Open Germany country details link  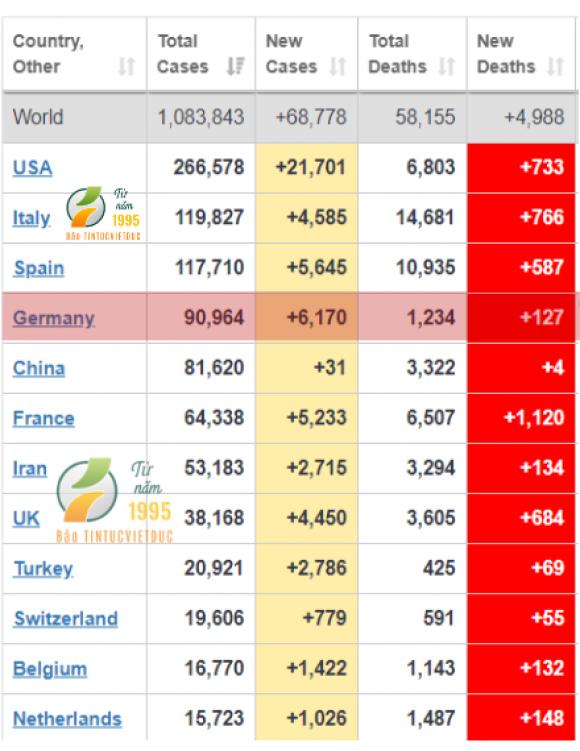pos(54,319)
